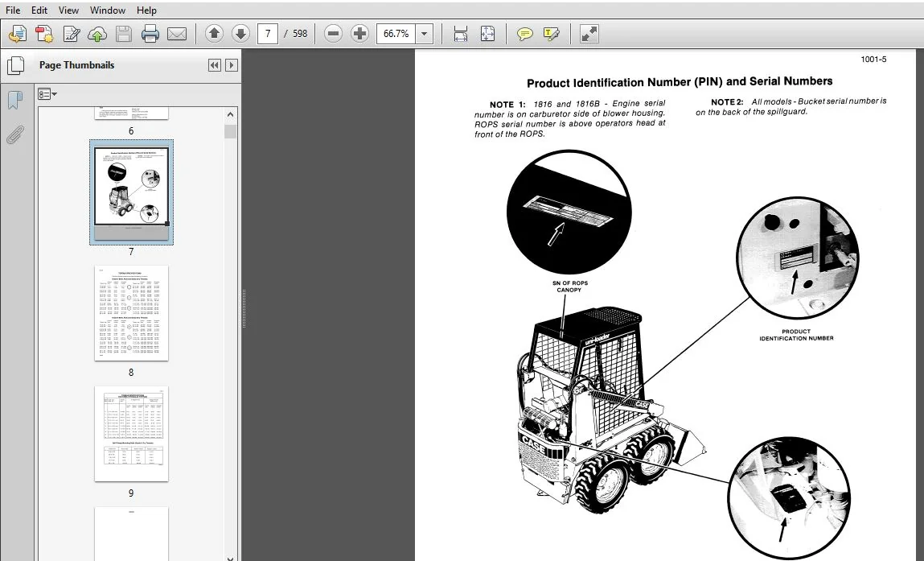Viewport: 924px width, 561px height.
Task: Zoom out with the minus button
Action: coord(333,34)
